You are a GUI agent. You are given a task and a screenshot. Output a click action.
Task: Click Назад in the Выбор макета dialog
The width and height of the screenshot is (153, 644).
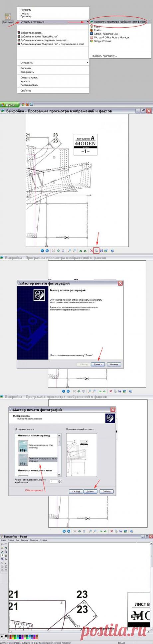coord(76,491)
